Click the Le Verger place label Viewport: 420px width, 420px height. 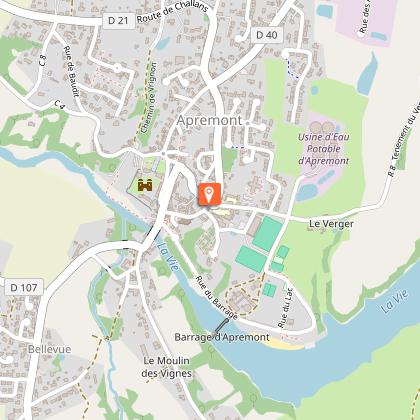click(x=331, y=224)
